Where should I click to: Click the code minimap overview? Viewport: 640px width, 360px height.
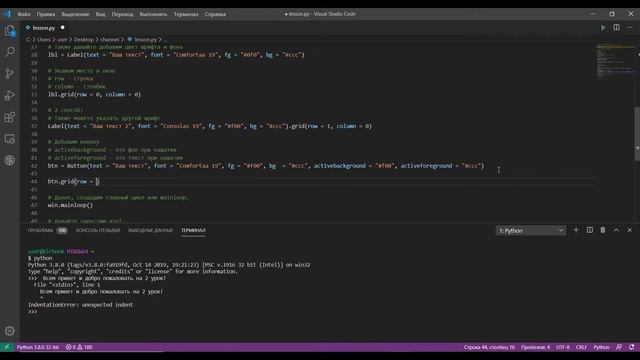[616, 61]
